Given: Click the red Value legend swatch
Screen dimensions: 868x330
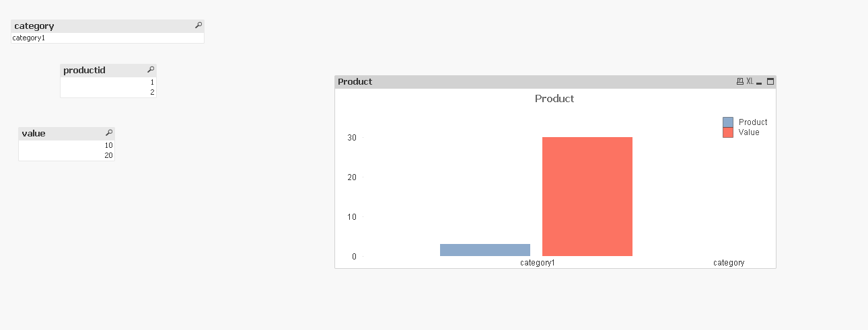Looking at the screenshot, I should tap(728, 132).
